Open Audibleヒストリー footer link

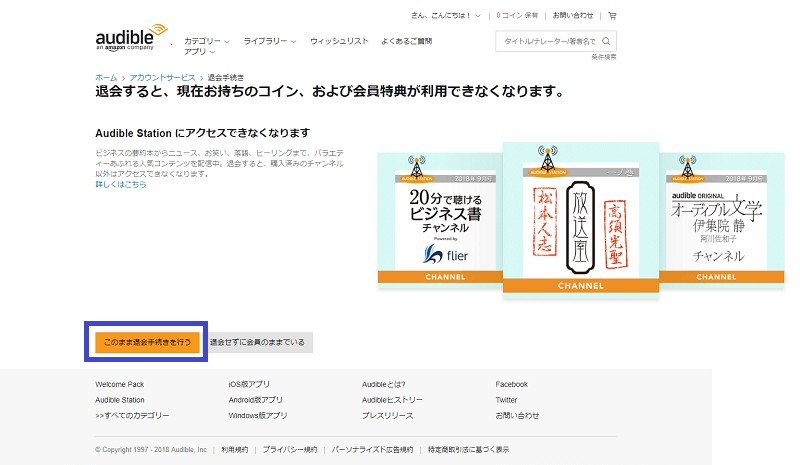392,400
